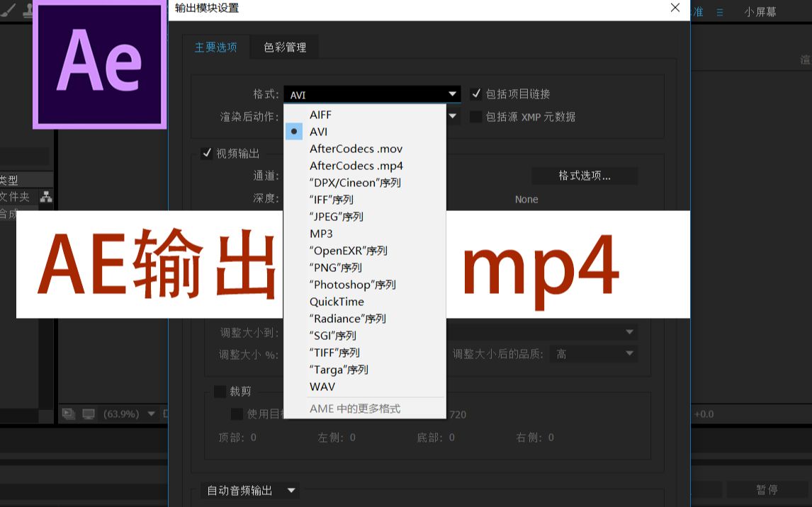Image resolution: width=812 pixels, height=507 pixels.
Task: Click the 类型 column header in project panel
Action: point(9,181)
